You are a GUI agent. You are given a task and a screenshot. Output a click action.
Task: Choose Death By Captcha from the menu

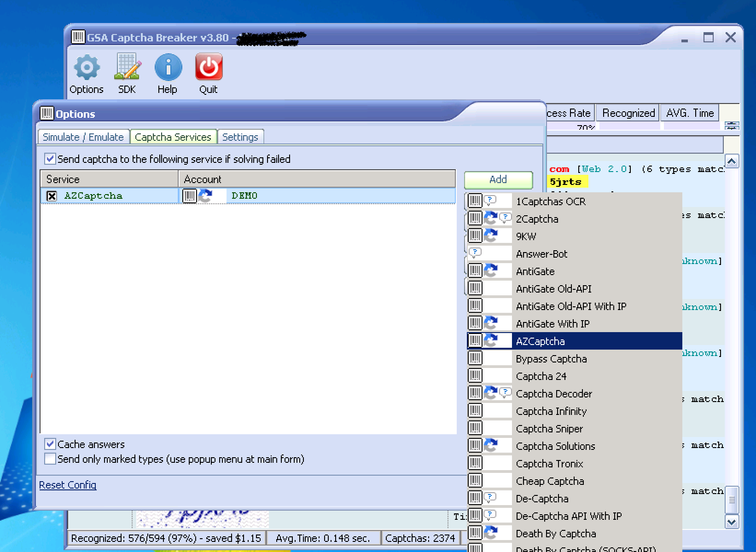coord(574,533)
